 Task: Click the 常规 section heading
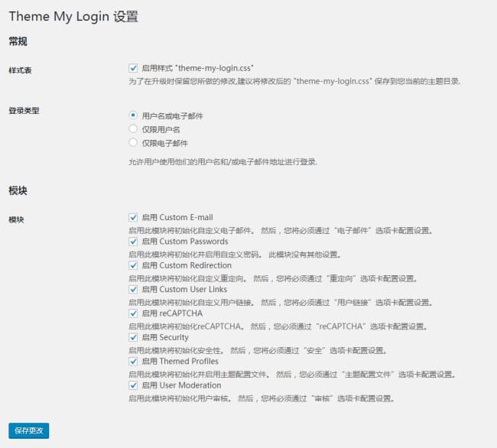(x=18, y=41)
